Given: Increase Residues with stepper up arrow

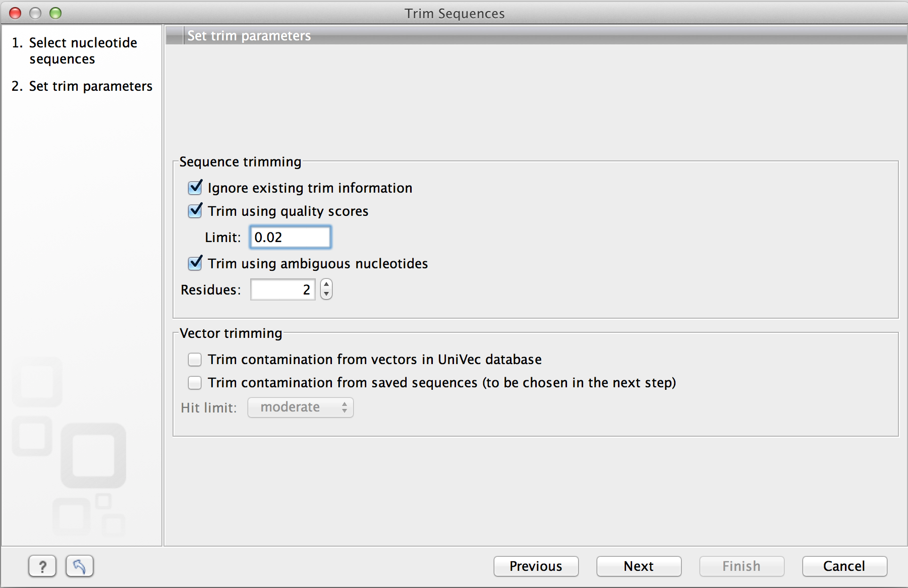Looking at the screenshot, I should pyautogui.click(x=326, y=285).
